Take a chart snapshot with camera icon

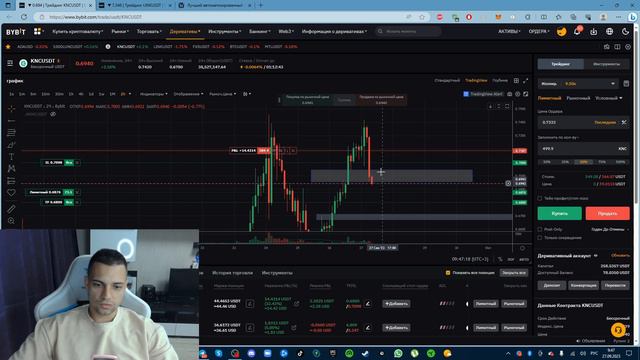pos(509,94)
